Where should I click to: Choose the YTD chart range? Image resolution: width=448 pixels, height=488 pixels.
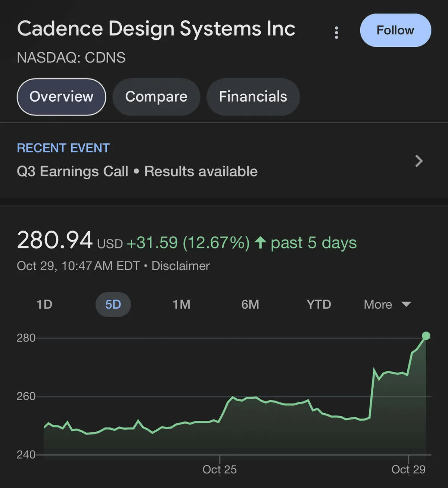(x=319, y=305)
